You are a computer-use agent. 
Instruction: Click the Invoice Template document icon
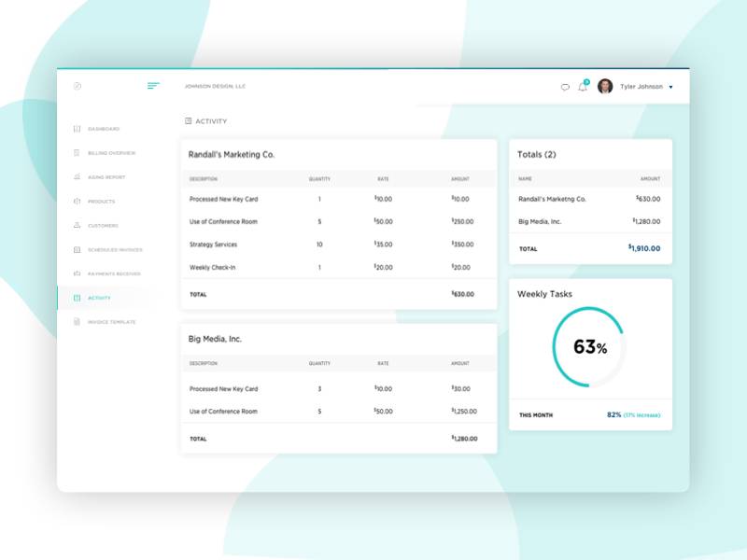pyautogui.click(x=78, y=321)
